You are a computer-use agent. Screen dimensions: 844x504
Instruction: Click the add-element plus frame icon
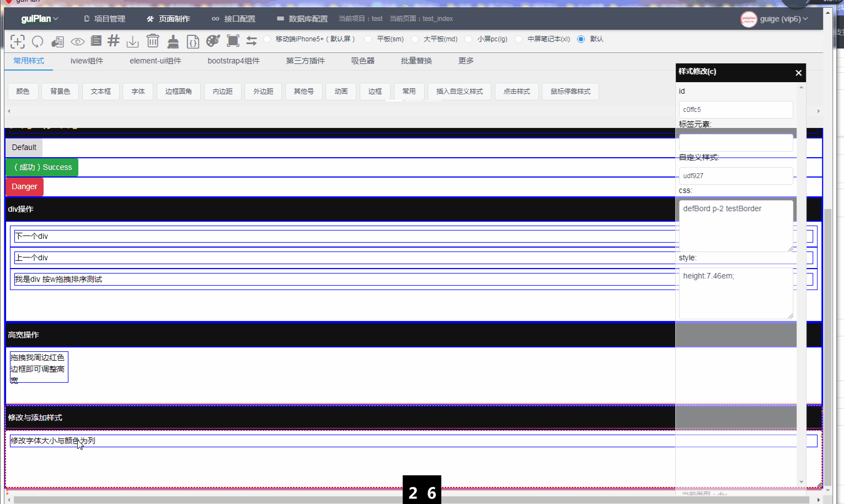coord(18,41)
